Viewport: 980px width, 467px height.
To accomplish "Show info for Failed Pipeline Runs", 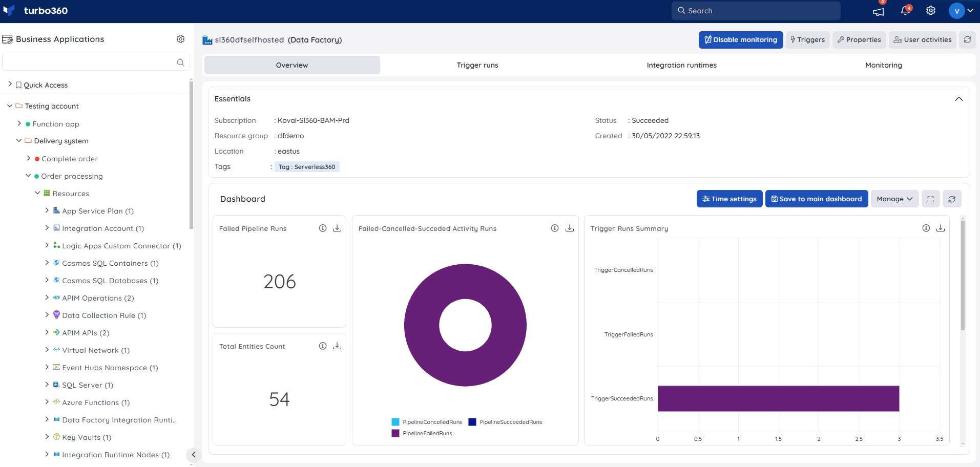I will point(323,228).
